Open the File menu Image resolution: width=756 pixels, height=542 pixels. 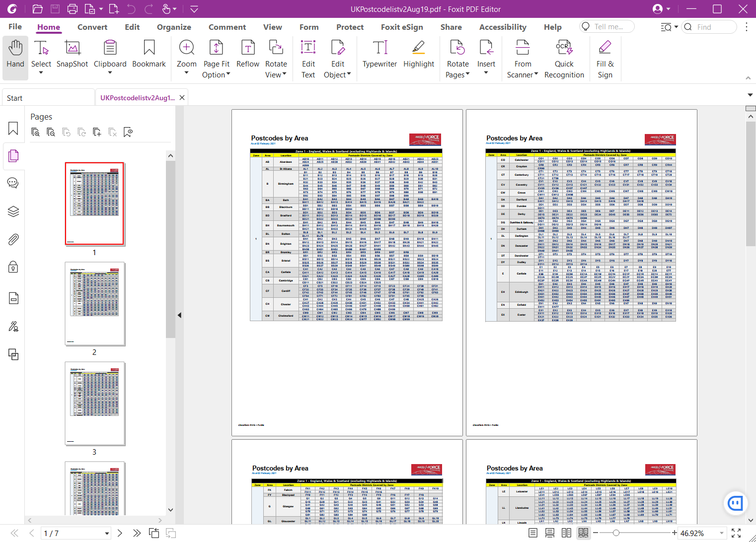click(15, 27)
